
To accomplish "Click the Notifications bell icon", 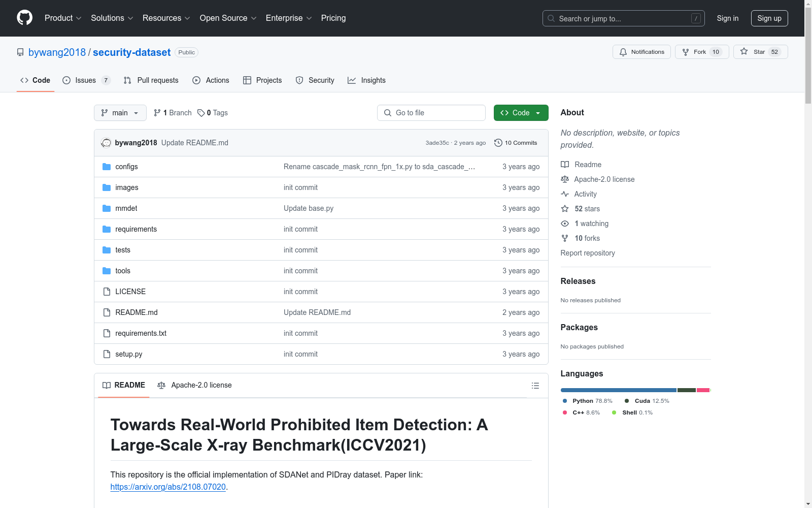I will (x=623, y=52).
